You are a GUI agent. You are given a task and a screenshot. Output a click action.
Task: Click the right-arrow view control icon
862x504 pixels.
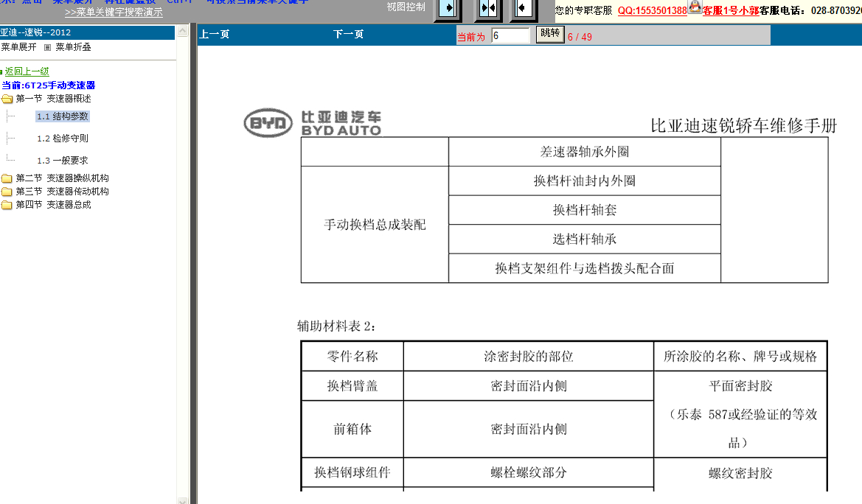point(448,8)
